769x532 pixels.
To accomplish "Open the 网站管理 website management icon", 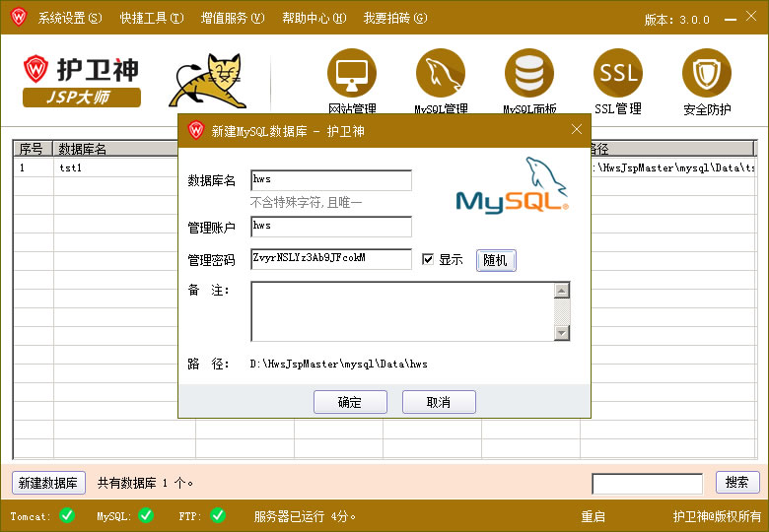I will (352, 73).
